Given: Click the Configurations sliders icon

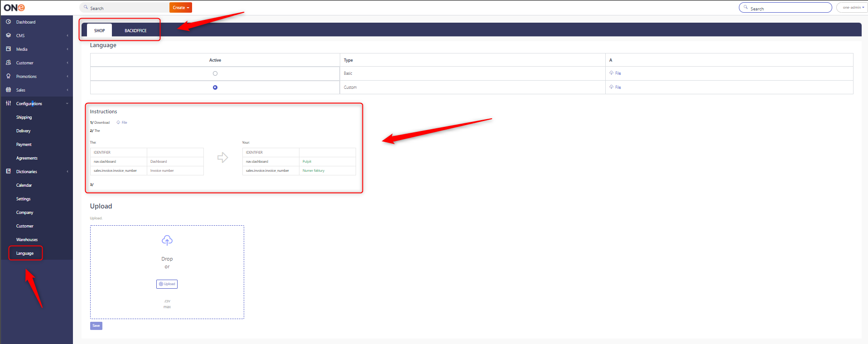Looking at the screenshot, I should 8,103.
